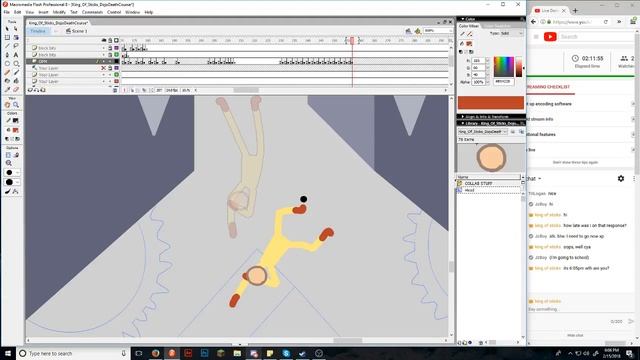Select the Zoom magnifier tool

[x=16, y=105]
